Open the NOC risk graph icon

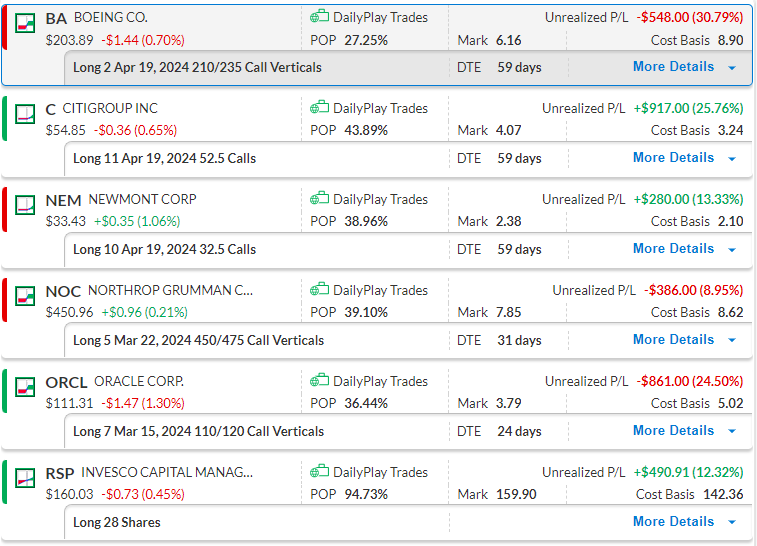25,296
